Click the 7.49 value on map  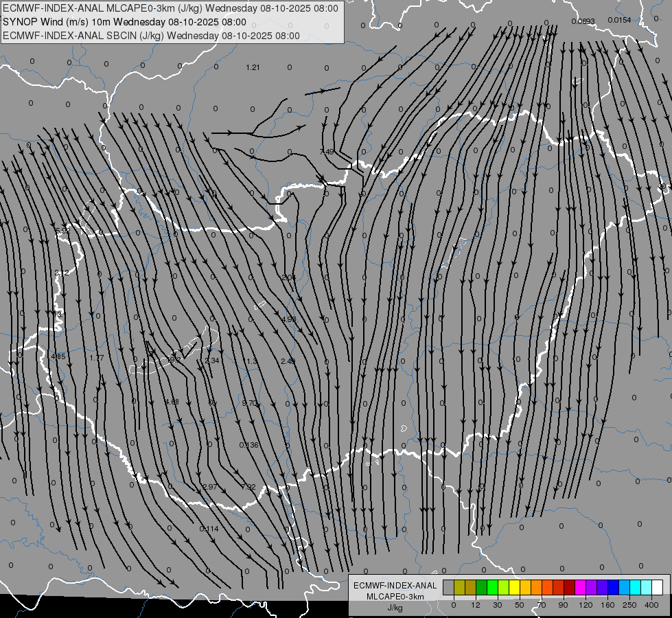[x=327, y=151]
